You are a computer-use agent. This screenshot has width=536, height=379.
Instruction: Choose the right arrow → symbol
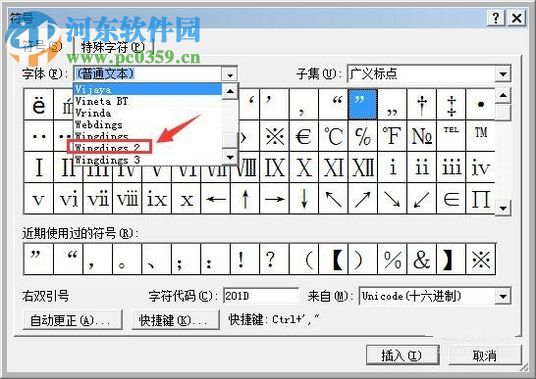tap(274, 199)
